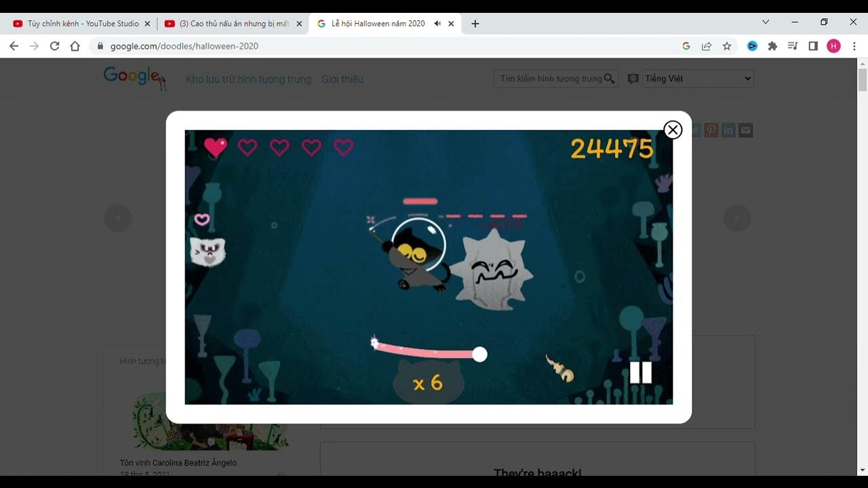Screen dimensions: 868x488
Task: Open the Tiếng Việt language dropdown
Action: 698,79
